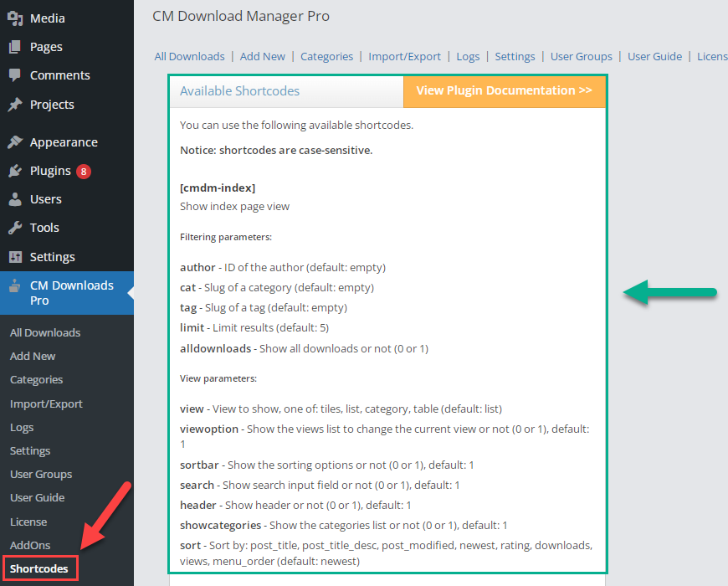Click Categories link in top navigation

coord(326,57)
